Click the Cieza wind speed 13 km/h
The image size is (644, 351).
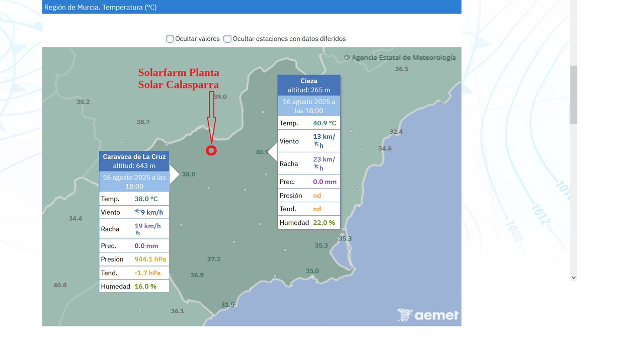point(324,141)
